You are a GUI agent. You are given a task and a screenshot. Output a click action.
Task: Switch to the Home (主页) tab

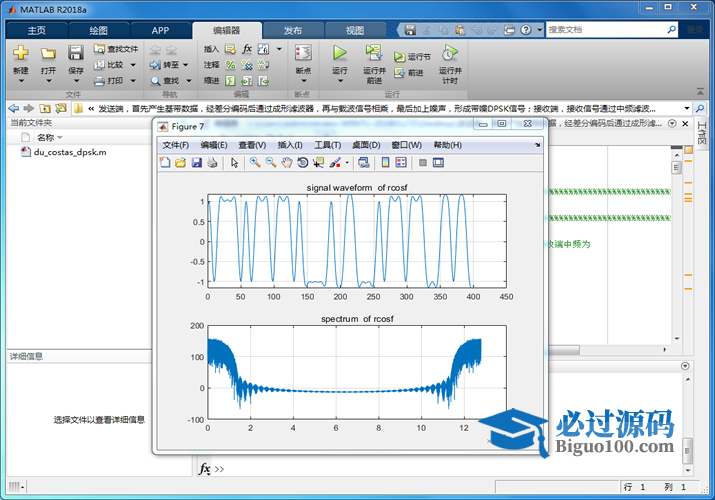coord(36,31)
